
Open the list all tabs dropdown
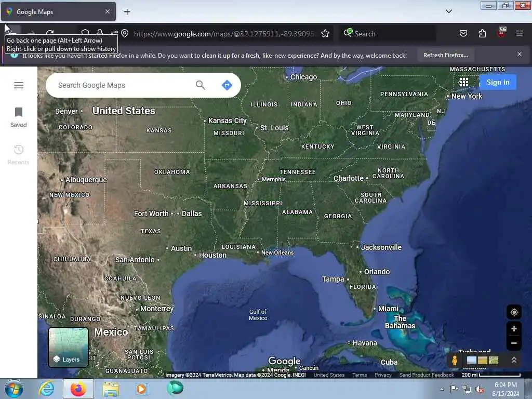click(x=448, y=11)
